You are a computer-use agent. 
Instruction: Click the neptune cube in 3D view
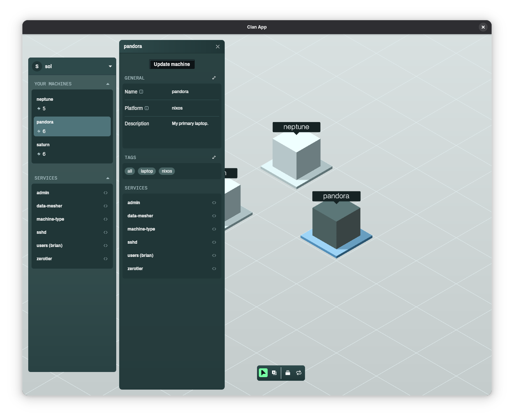(x=296, y=156)
